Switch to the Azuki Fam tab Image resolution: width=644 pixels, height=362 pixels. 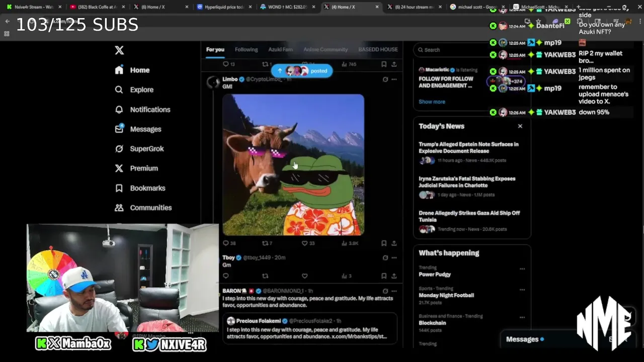click(x=280, y=49)
